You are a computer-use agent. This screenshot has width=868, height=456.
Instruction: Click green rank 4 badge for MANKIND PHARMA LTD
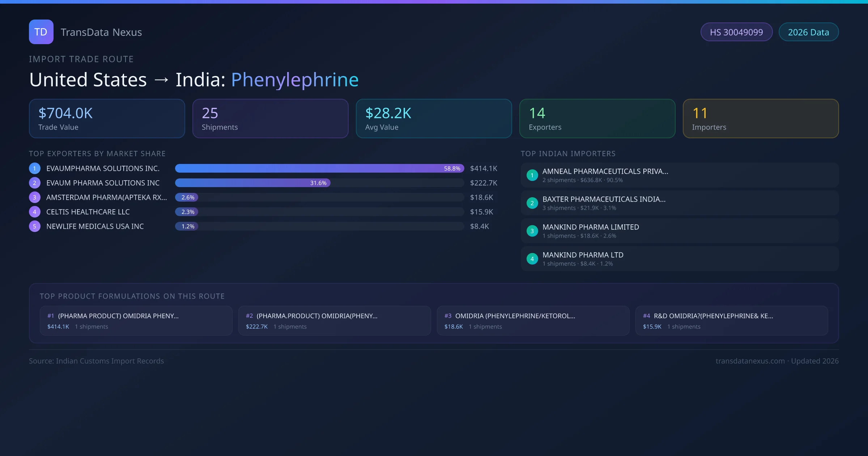(x=532, y=259)
